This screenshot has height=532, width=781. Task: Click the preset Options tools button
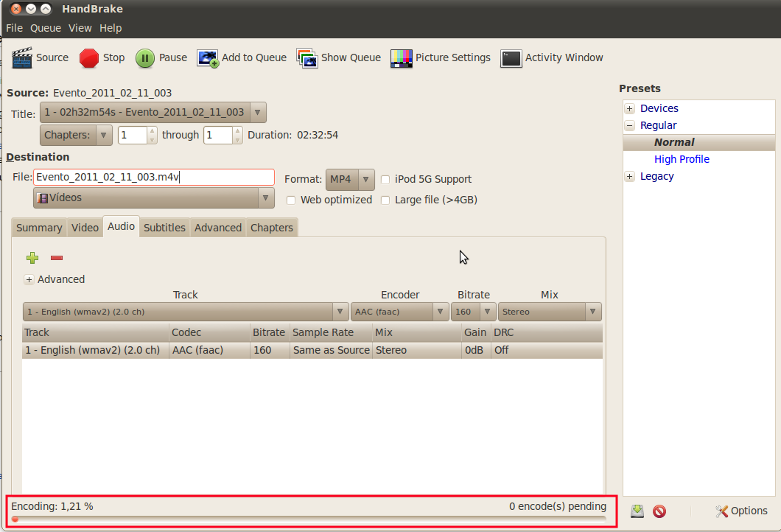click(742, 511)
